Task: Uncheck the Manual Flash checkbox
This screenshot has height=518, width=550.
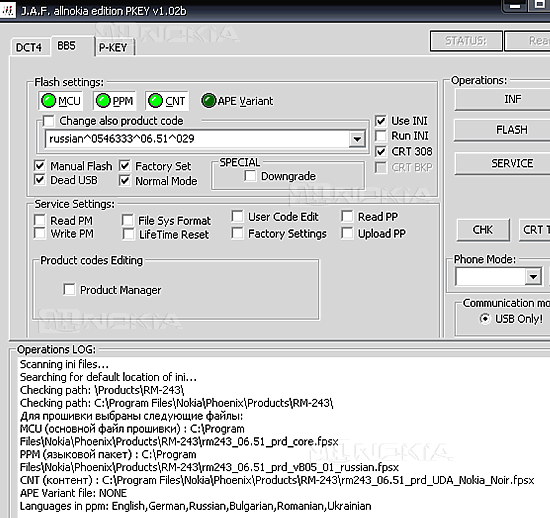Action: click(40, 166)
